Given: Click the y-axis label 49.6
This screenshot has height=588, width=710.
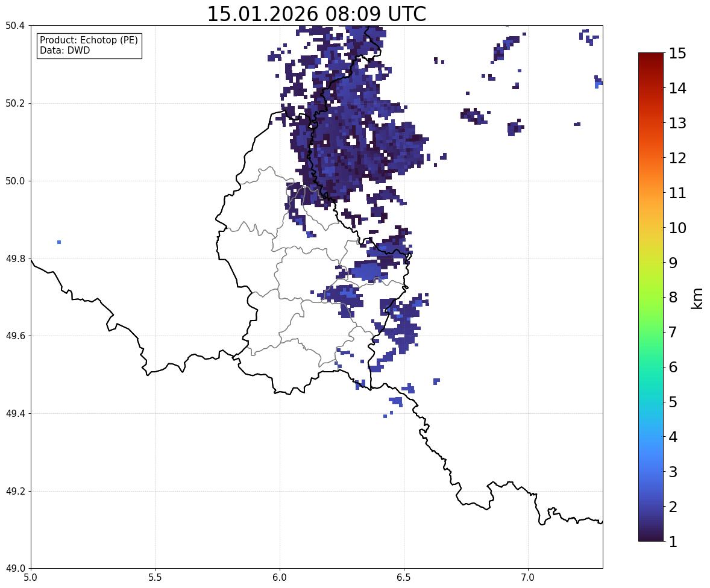Looking at the screenshot, I should point(15,336).
